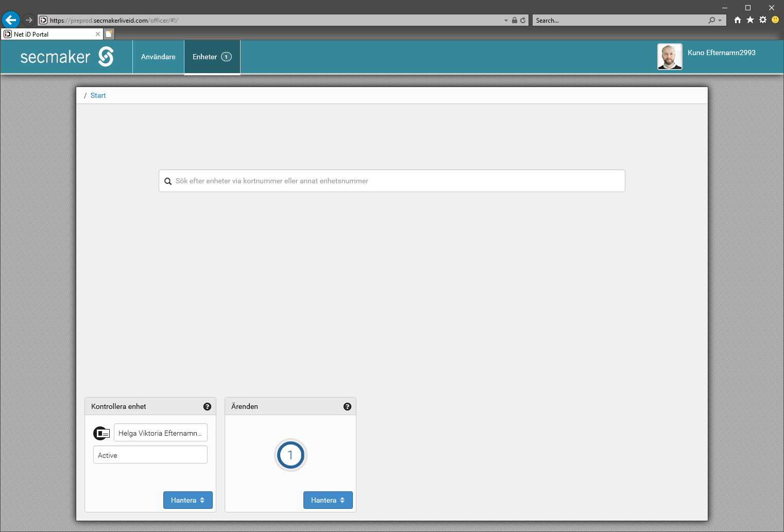784x532 pixels.
Task: Expand Hantera dropdown in Ärenden panel
Action: point(328,500)
